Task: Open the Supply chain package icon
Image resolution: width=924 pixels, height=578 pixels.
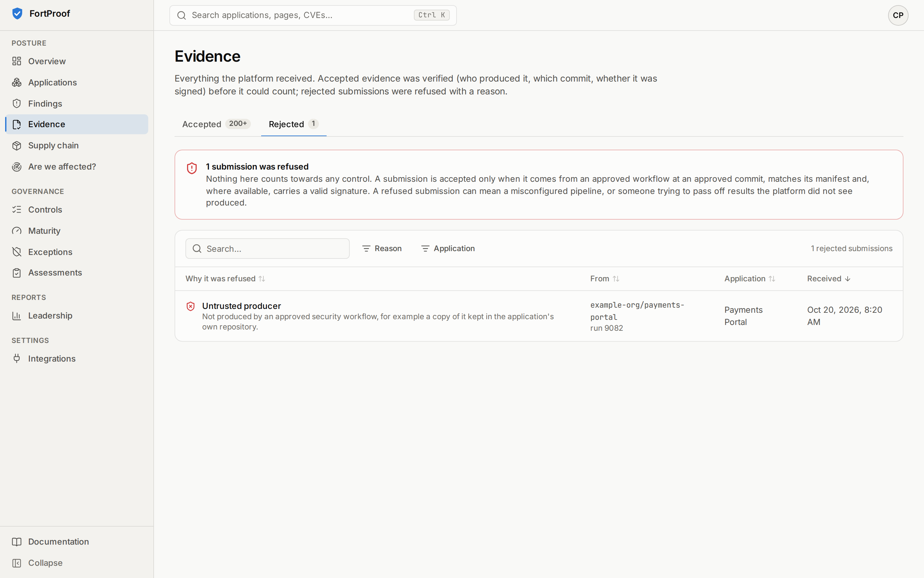Action: click(16, 146)
